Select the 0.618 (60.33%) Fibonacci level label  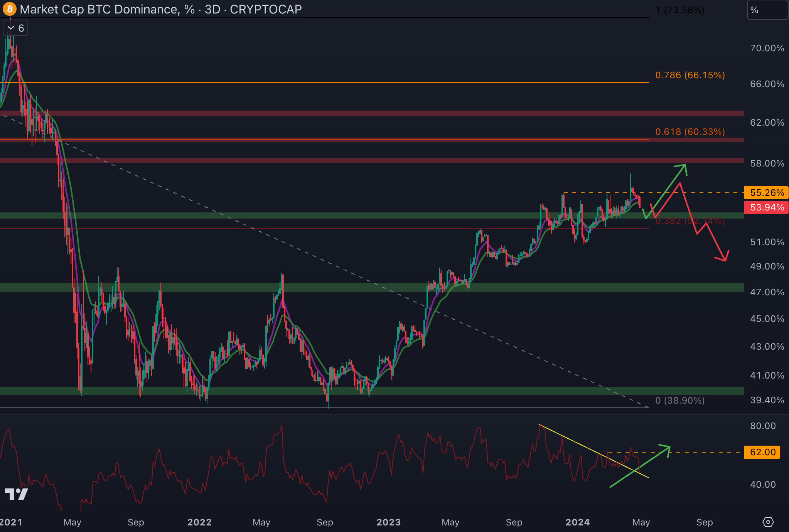pyautogui.click(x=690, y=132)
